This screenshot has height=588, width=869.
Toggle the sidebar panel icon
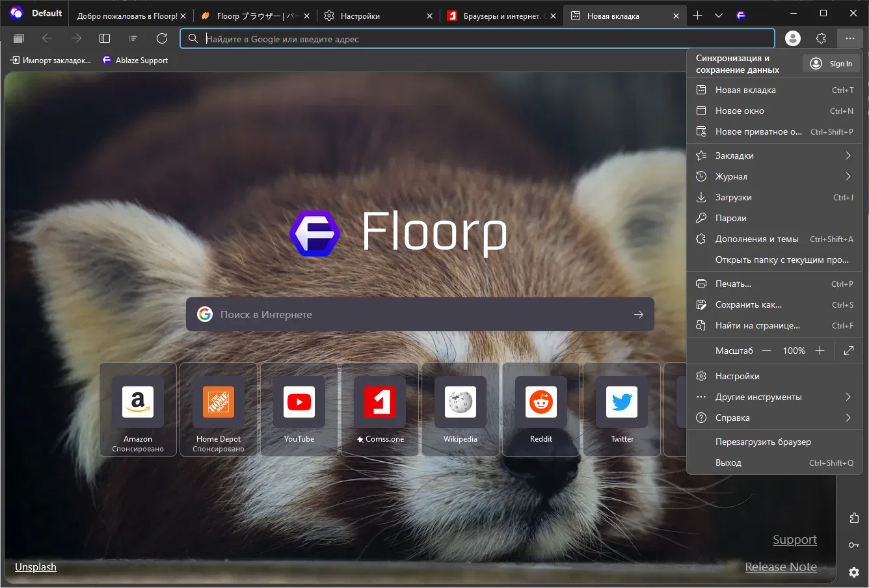pos(105,38)
